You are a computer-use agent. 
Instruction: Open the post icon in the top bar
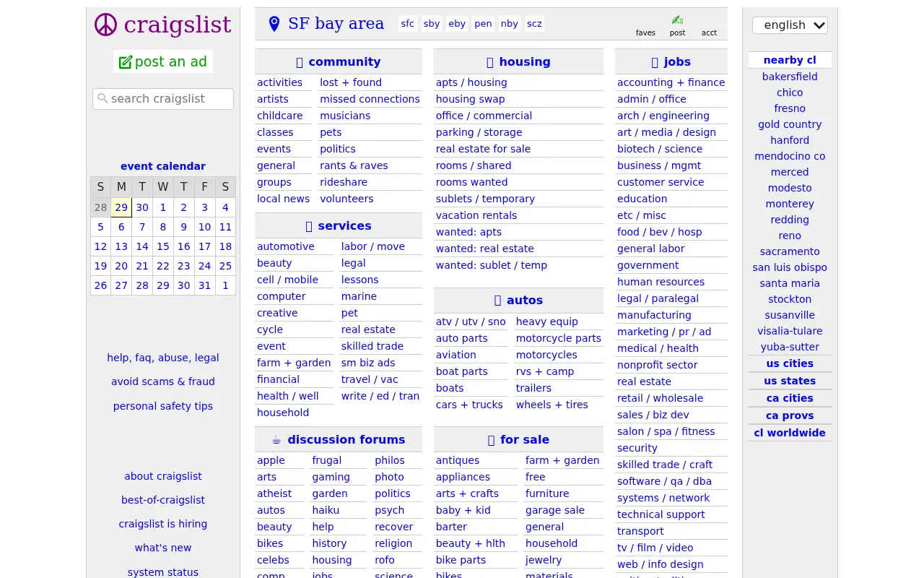coord(677,25)
